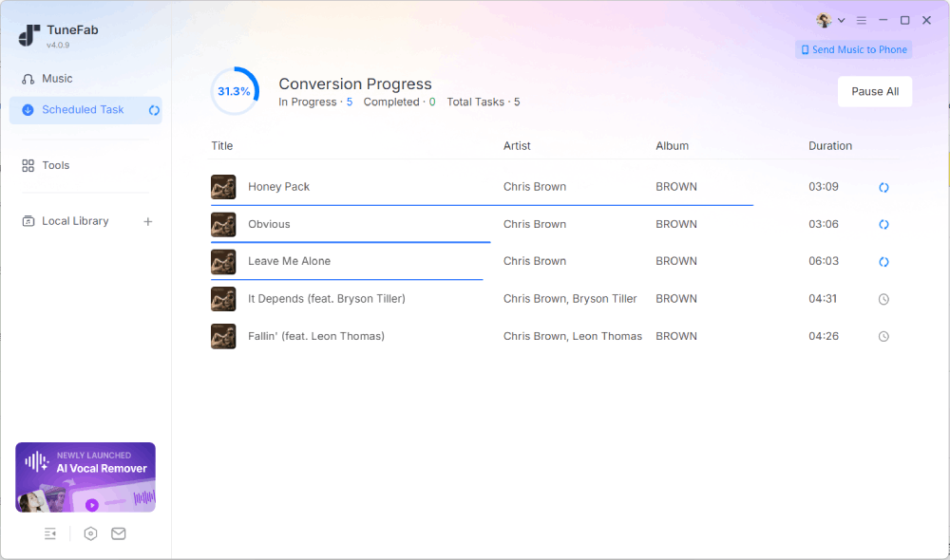
Task: Click the AI Vocal Remover banner
Action: coord(85,477)
